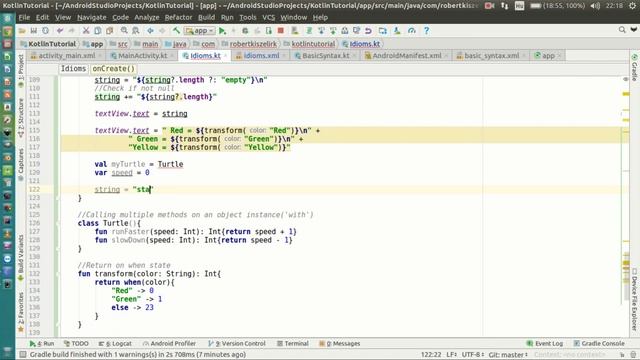
Task: Stop the process with the red square
Action: pyautogui.click(x=281, y=31)
